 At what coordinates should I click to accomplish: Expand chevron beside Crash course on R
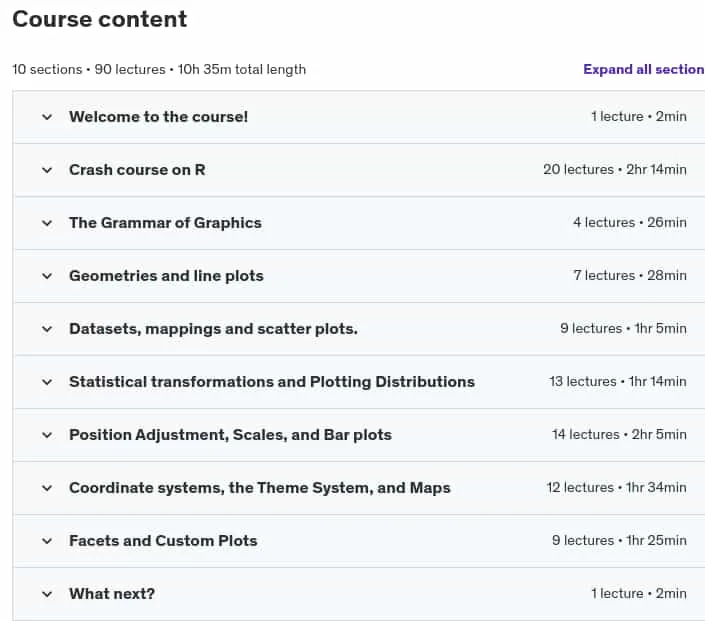[x=47, y=170]
